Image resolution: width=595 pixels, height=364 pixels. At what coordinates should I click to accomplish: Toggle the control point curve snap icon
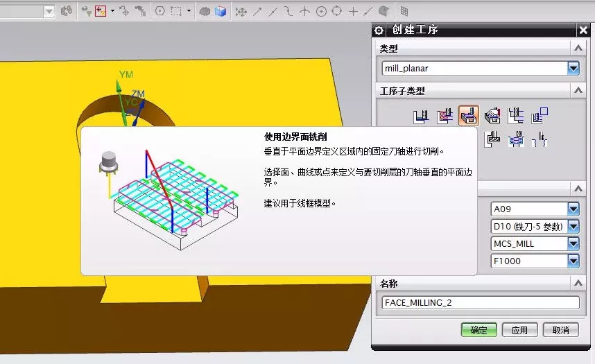click(288, 12)
